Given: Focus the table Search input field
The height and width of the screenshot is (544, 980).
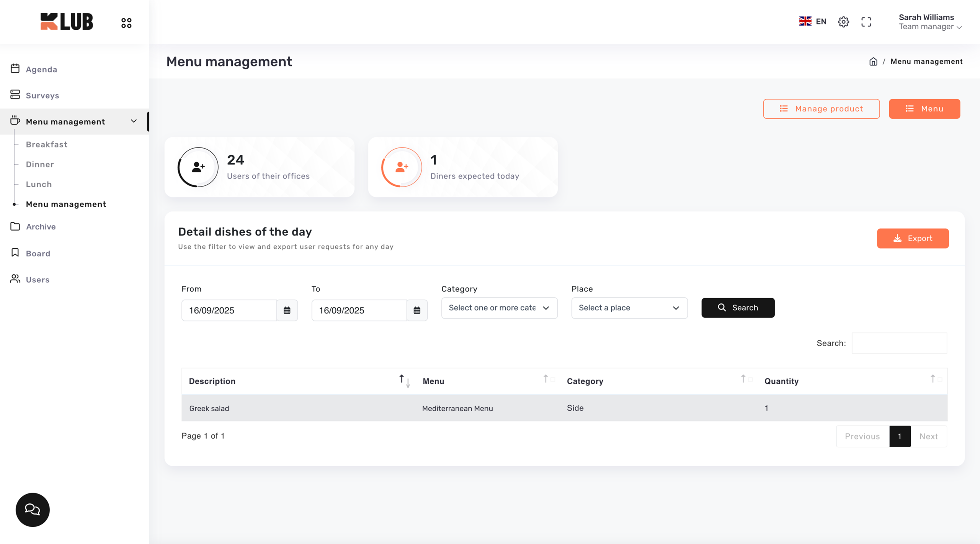Looking at the screenshot, I should (899, 343).
